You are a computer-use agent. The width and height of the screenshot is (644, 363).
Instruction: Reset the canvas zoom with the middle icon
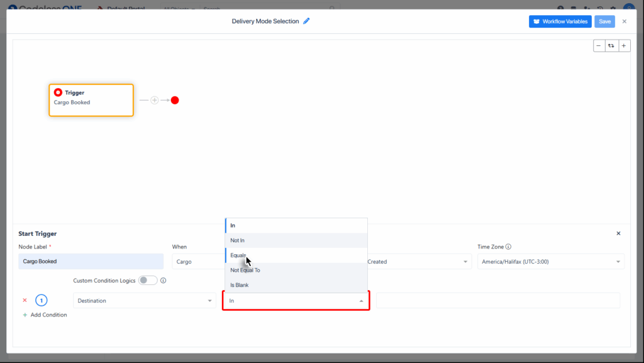point(611,46)
